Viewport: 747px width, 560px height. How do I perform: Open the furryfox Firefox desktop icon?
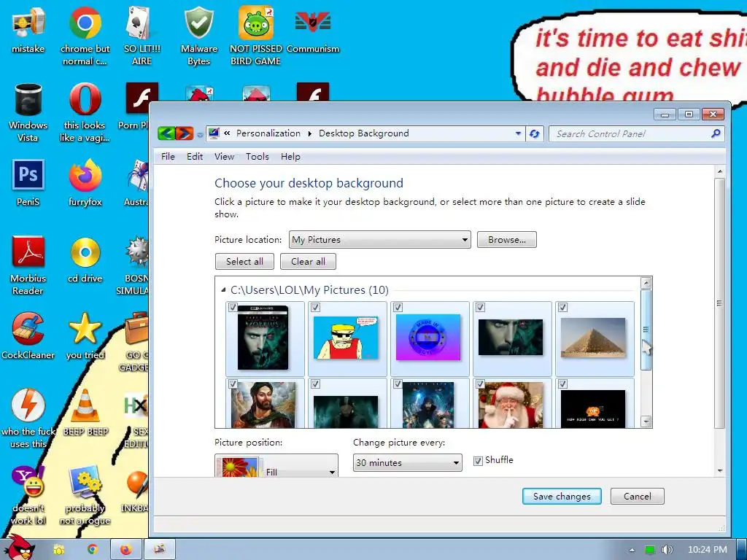pyautogui.click(x=85, y=183)
